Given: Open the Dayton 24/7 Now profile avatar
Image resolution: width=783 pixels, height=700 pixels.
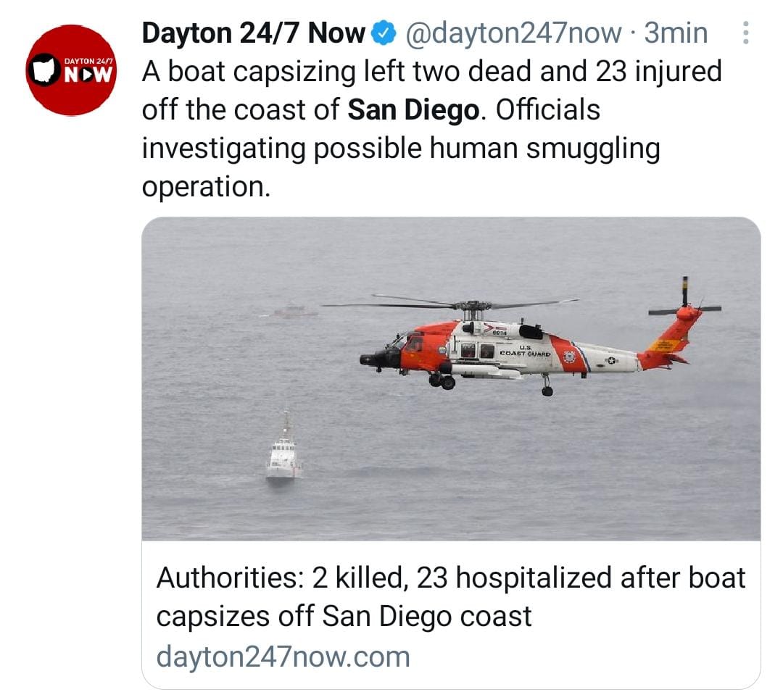Looking at the screenshot, I should [x=71, y=70].
